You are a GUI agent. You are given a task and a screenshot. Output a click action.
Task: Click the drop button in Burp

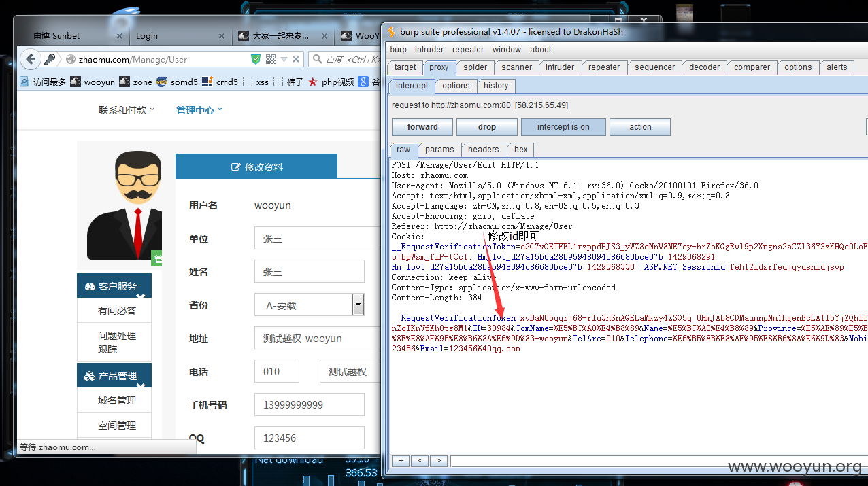487,127
